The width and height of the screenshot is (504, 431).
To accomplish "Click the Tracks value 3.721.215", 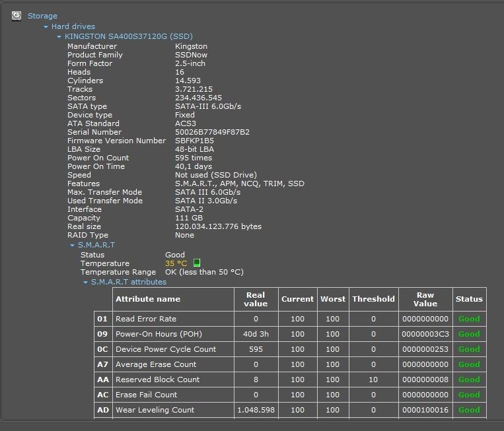I will [x=194, y=89].
